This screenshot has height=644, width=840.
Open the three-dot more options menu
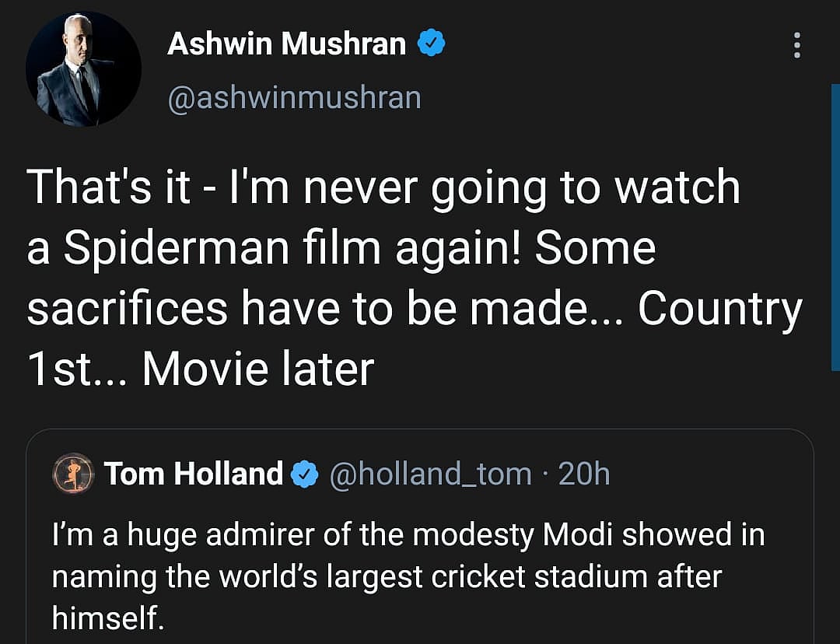click(796, 45)
